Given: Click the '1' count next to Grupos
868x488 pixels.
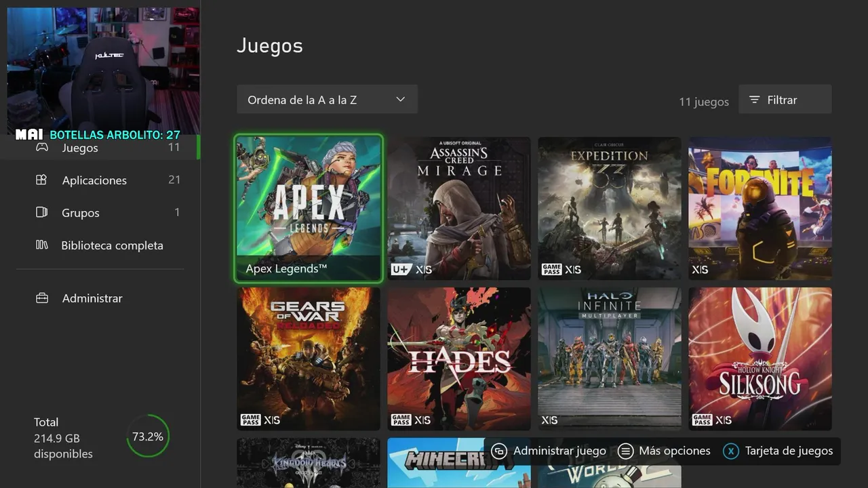Looking at the screenshot, I should pos(177,212).
